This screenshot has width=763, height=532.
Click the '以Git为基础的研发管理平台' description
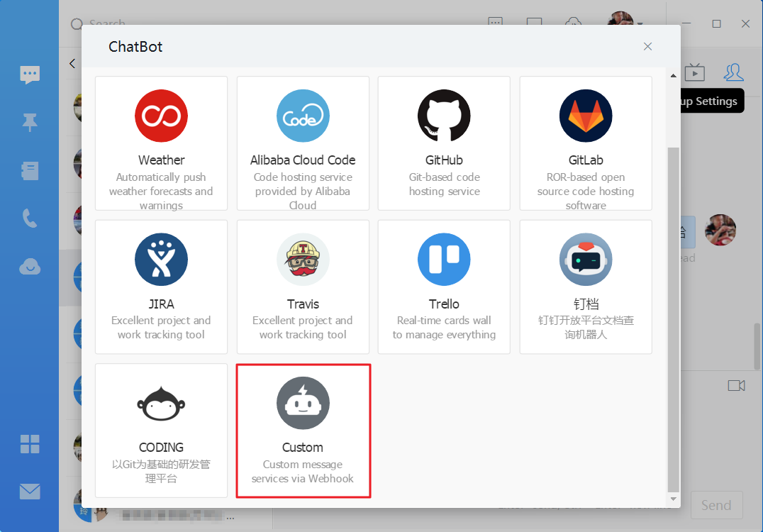pos(161,472)
